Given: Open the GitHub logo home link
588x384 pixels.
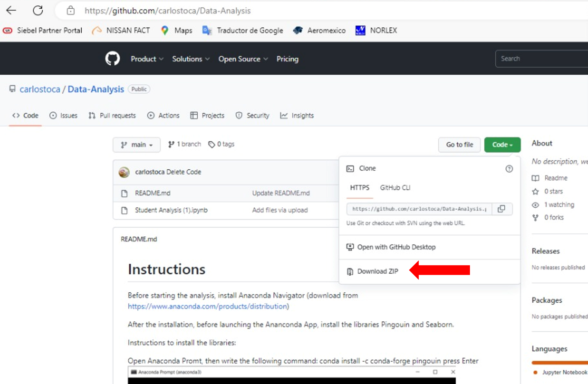Looking at the screenshot, I should point(112,58).
